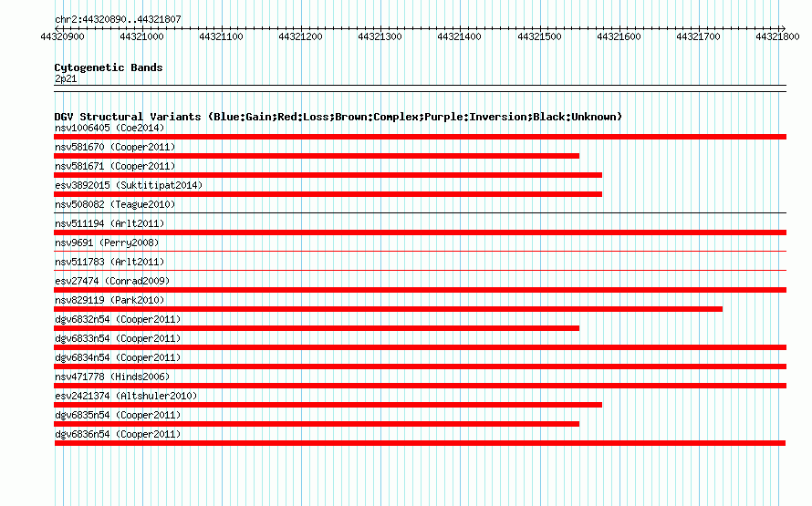812x506 pixels.
Task: Click ruler position 44321300
Action: click(380, 36)
